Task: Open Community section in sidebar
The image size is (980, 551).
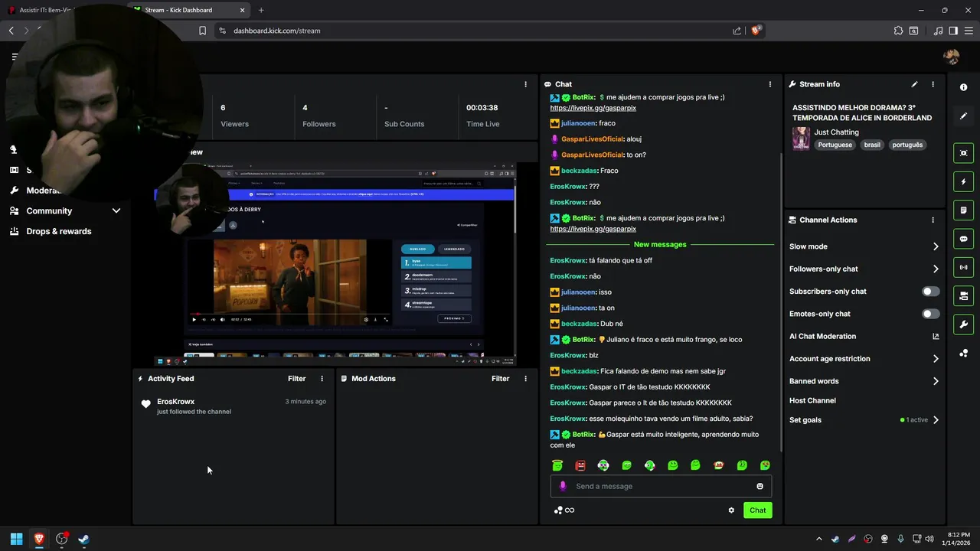Action: (x=49, y=210)
